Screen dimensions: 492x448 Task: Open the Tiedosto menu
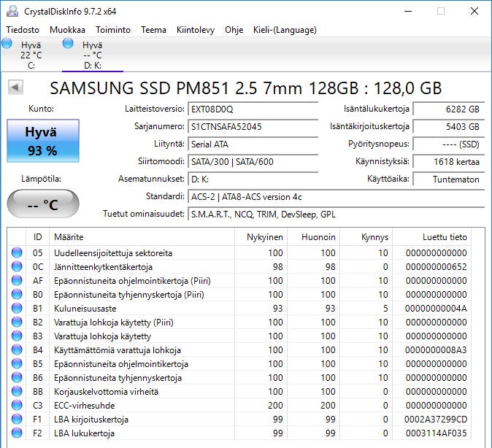tap(23, 30)
